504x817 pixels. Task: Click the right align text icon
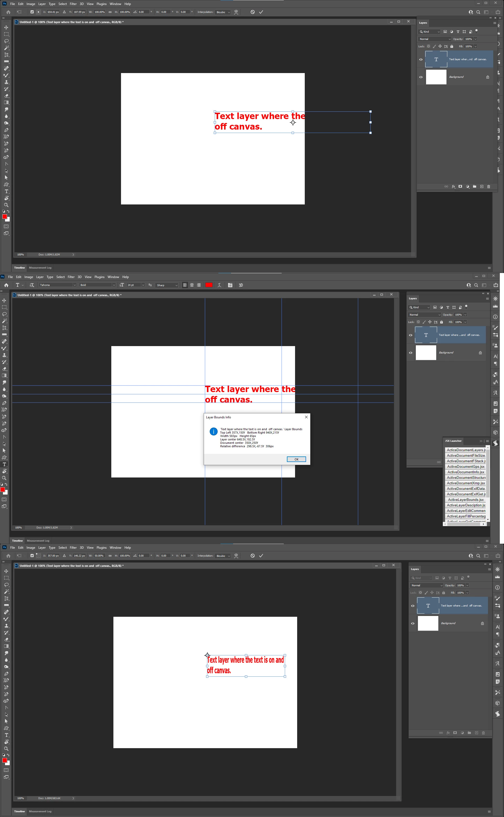tap(199, 285)
